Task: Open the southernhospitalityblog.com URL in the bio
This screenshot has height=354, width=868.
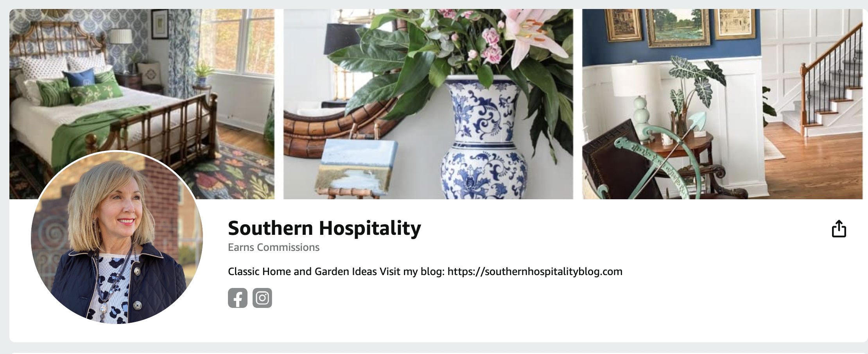Action: [535, 272]
